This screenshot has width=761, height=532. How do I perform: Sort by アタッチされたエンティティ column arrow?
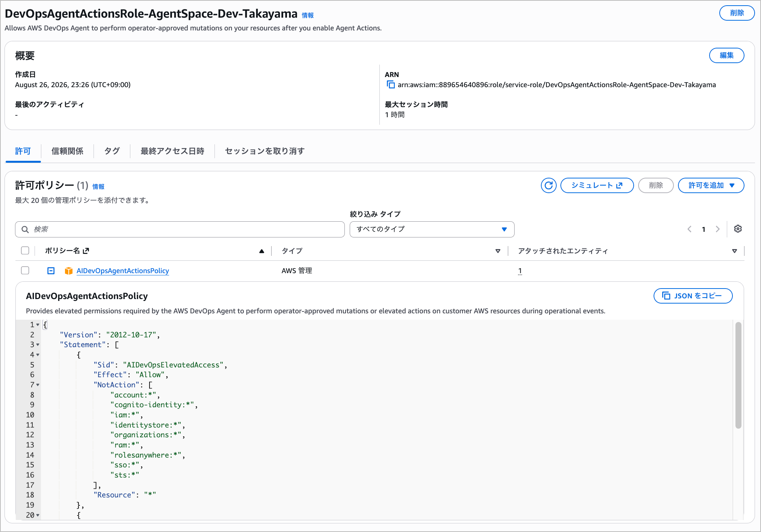tap(734, 251)
